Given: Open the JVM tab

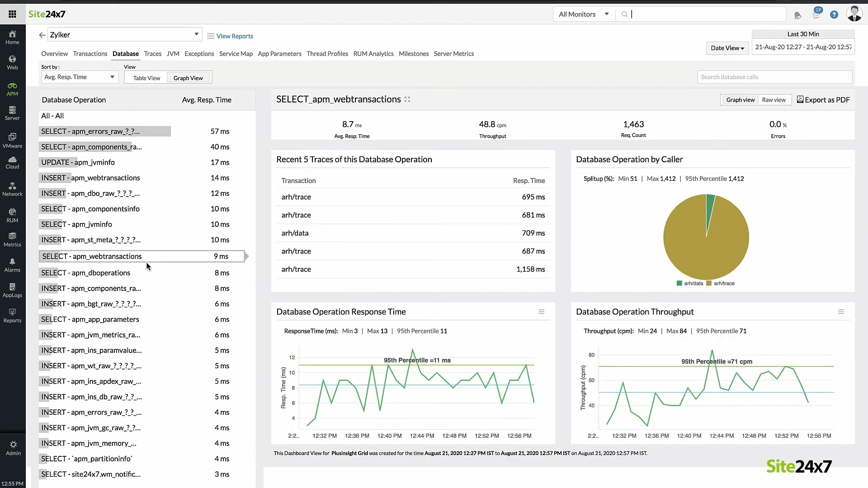Looking at the screenshot, I should 173,54.
